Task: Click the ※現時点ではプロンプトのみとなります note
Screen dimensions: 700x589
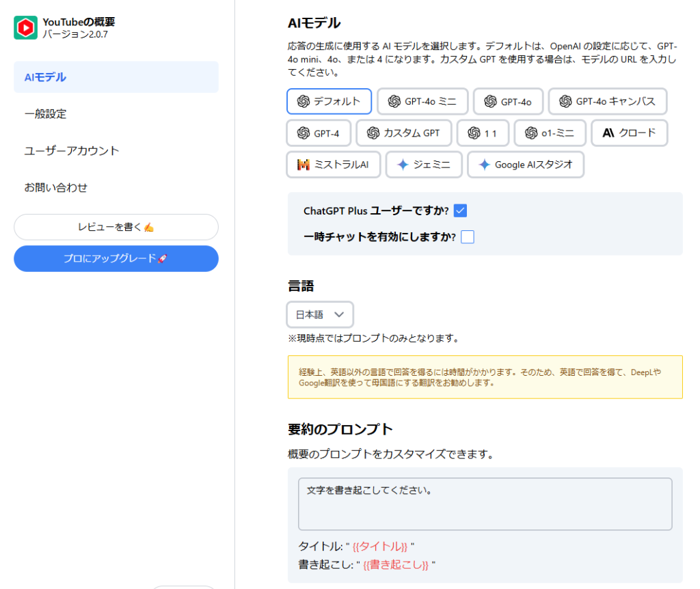Action: (374, 338)
